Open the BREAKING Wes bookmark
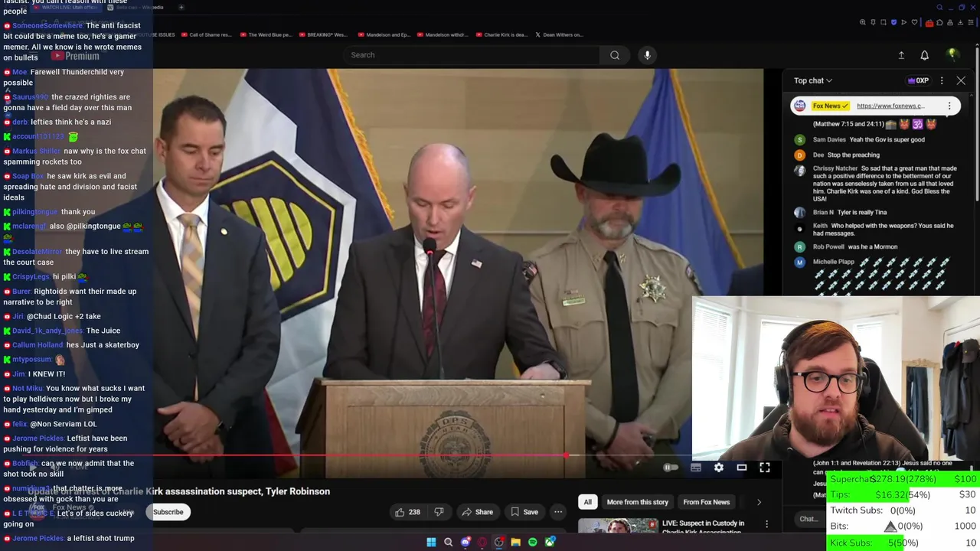This screenshot has height=551, width=980. click(323, 34)
